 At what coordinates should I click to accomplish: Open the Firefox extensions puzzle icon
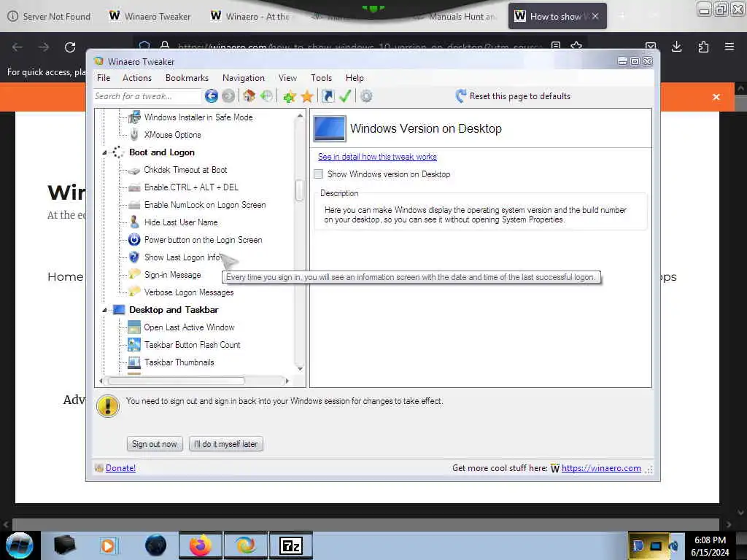(703, 47)
